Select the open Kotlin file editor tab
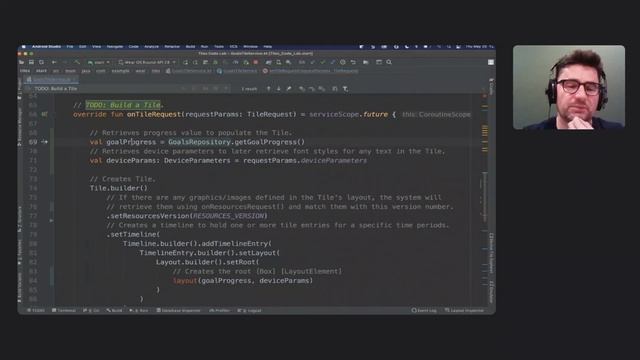This screenshot has width=640, height=360. tap(51, 79)
